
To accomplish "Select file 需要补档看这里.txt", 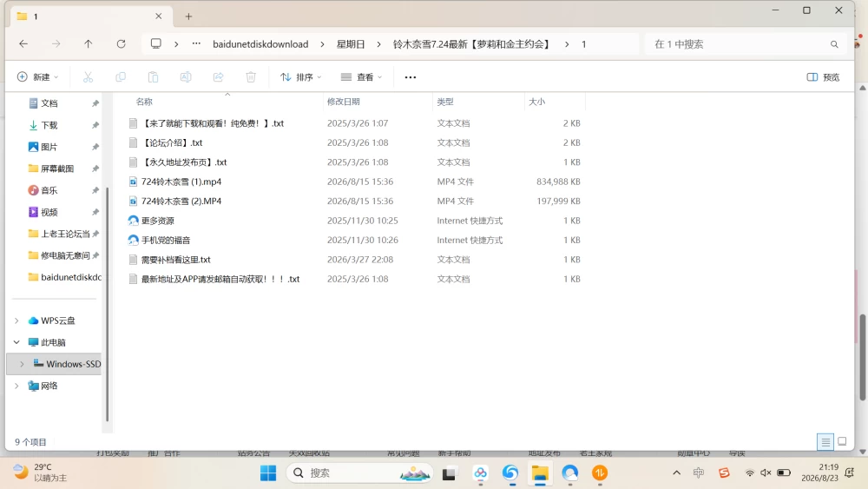I will pyautogui.click(x=175, y=259).
